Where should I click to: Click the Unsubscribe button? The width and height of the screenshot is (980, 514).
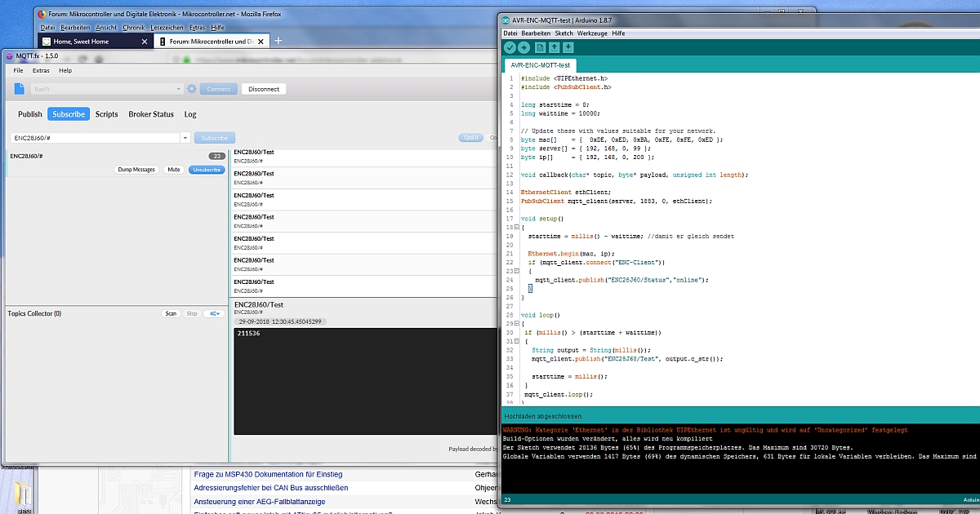pos(207,170)
